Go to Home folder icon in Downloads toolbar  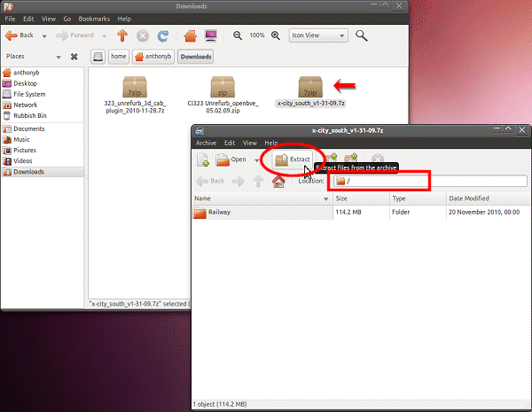(190, 35)
